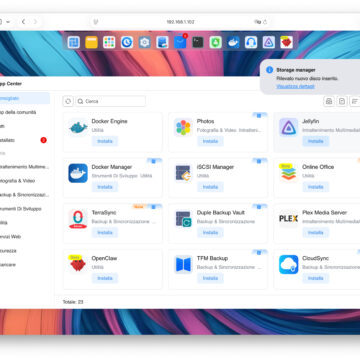Filter by Fotografia & Video category
Viewport: 360px width, 360px height.
(25, 181)
